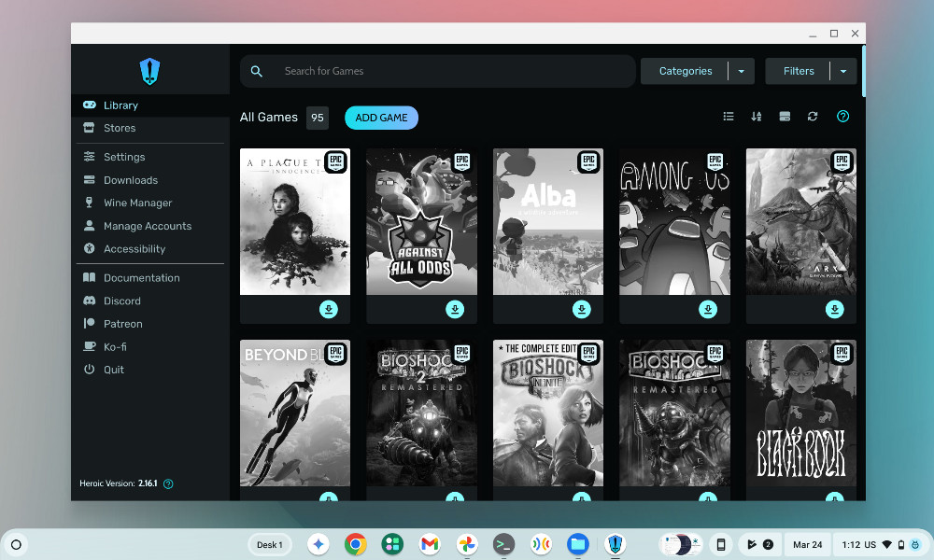
Task: Open Files app from the shelf
Action: [578, 544]
